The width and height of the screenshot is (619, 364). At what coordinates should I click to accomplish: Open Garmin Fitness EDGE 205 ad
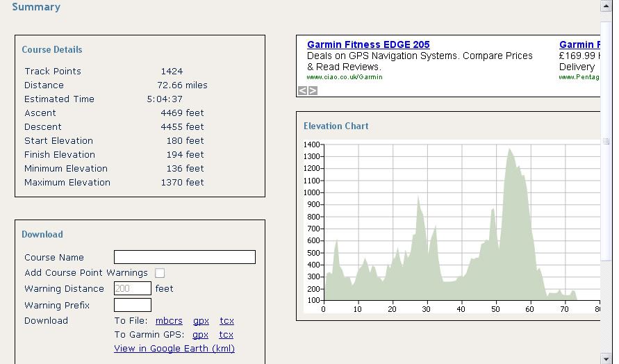[368, 44]
